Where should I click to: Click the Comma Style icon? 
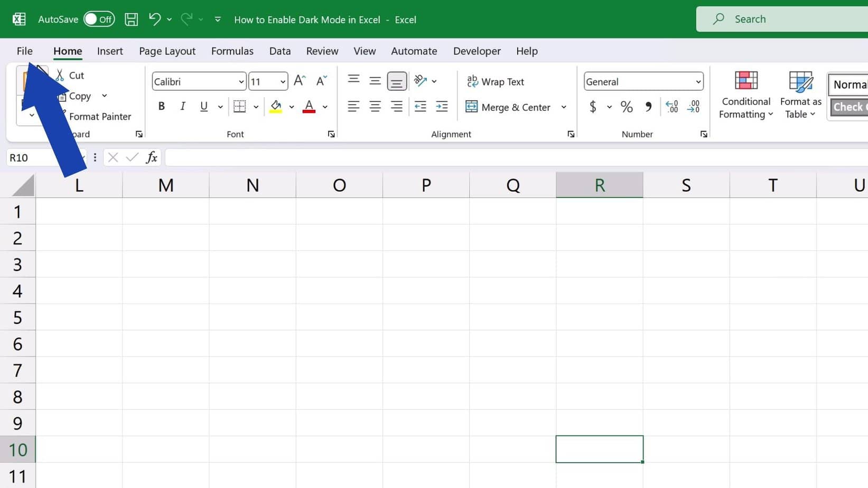(x=649, y=107)
